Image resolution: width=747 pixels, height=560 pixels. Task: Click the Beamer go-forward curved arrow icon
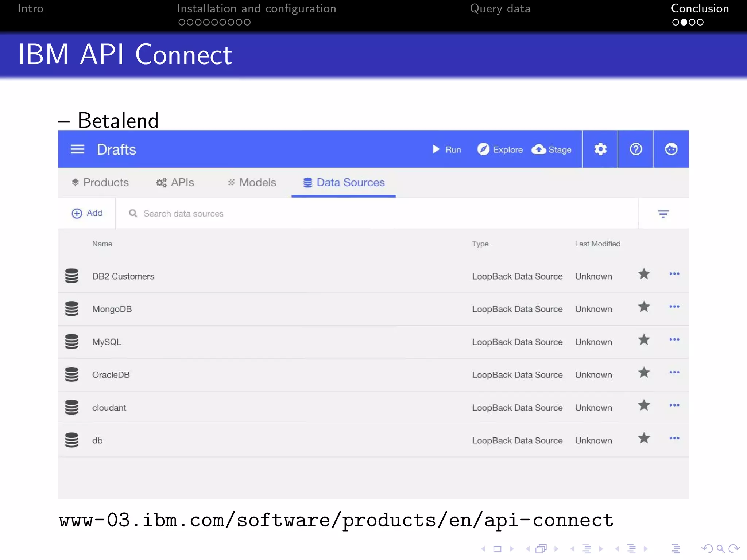pos(734,549)
